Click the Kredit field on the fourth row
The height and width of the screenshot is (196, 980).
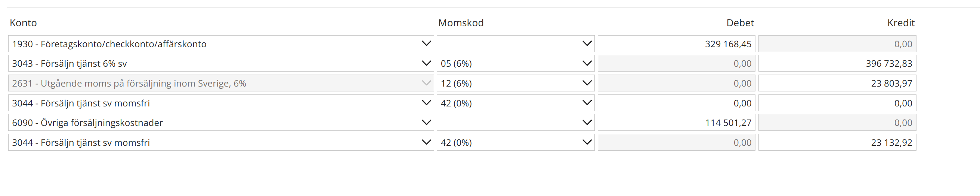click(x=837, y=103)
